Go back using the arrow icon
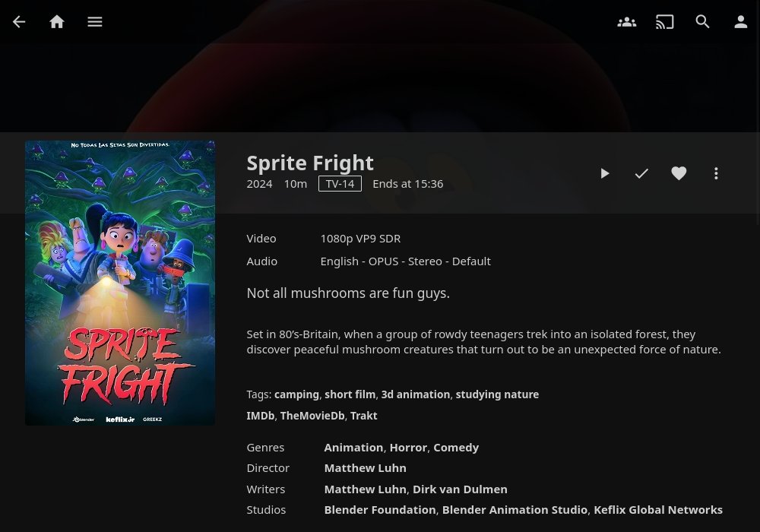 19,22
